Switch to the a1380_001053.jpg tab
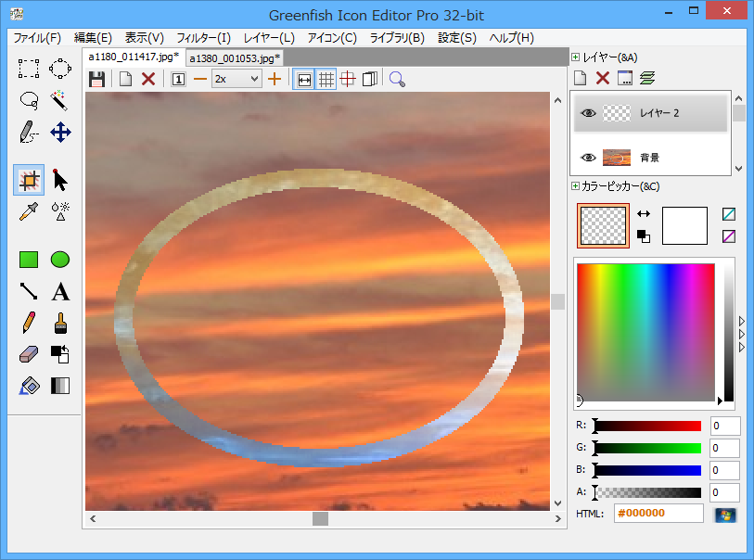This screenshot has height=560, width=754. click(x=234, y=57)
